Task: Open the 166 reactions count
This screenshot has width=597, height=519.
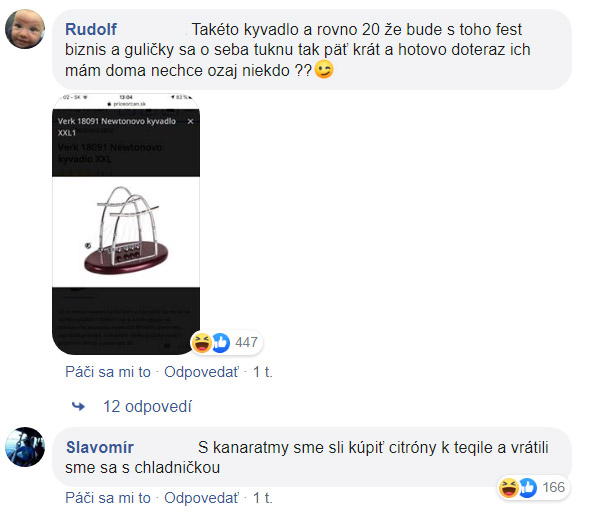Action: tap(554, 487)
